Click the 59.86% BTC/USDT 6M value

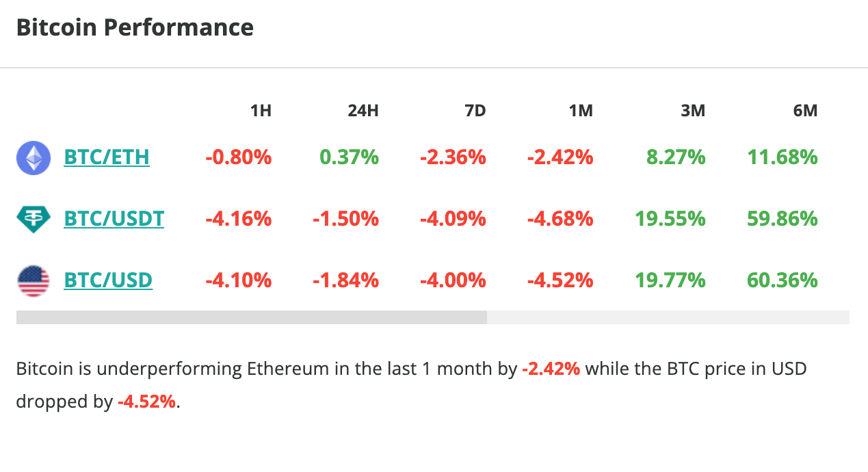tap(782, 219)
